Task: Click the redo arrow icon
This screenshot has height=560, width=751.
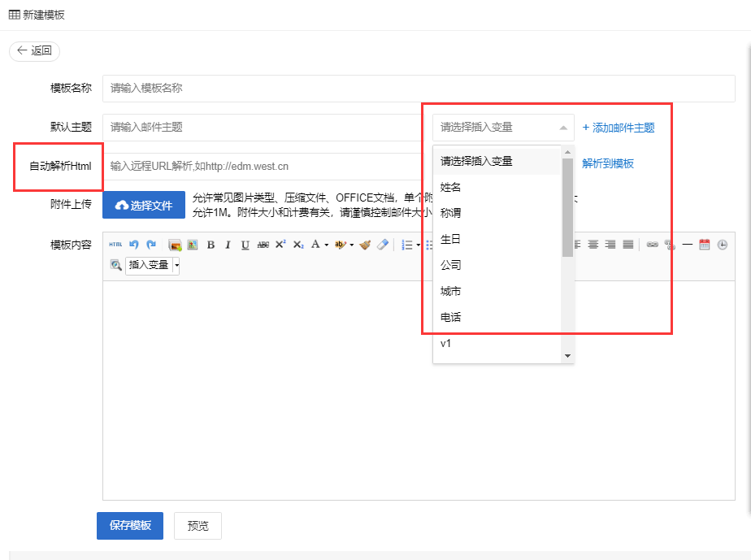Action: pos(151,244)
